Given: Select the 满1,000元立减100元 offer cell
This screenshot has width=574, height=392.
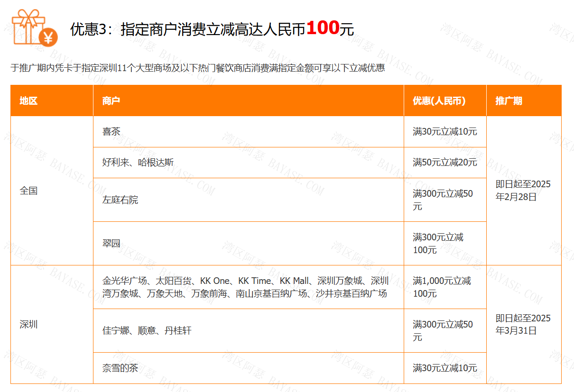Looking at the screenshot, I should click(x=445, y=287).
